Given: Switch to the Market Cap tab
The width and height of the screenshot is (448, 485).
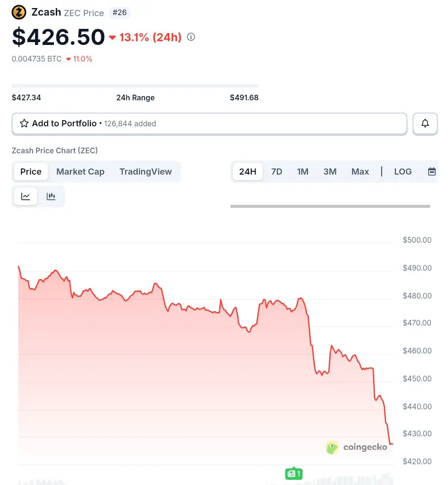Looking at the screenshot, I should [80, 172].
